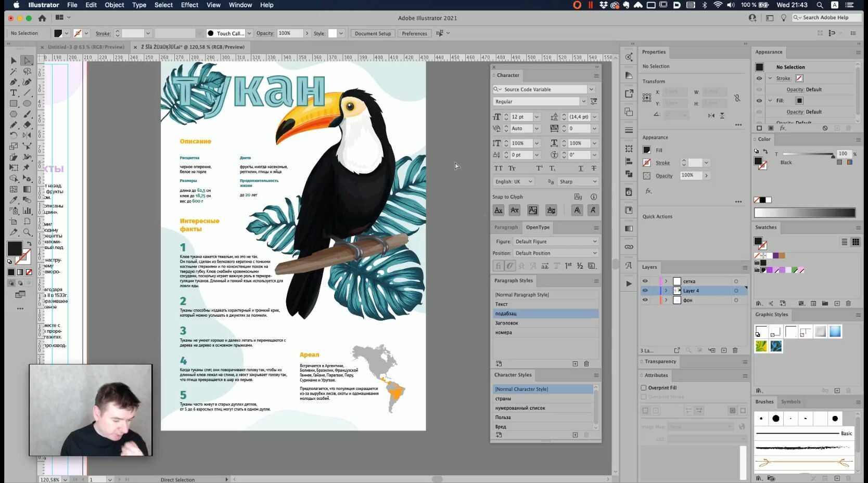Open the font style Regular dropdown

(583, 101)
